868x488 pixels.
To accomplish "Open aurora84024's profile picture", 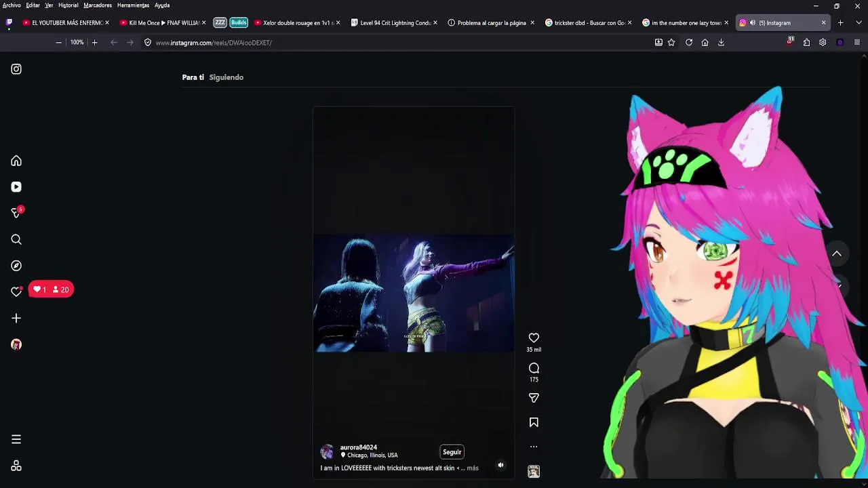I will 327,451.
